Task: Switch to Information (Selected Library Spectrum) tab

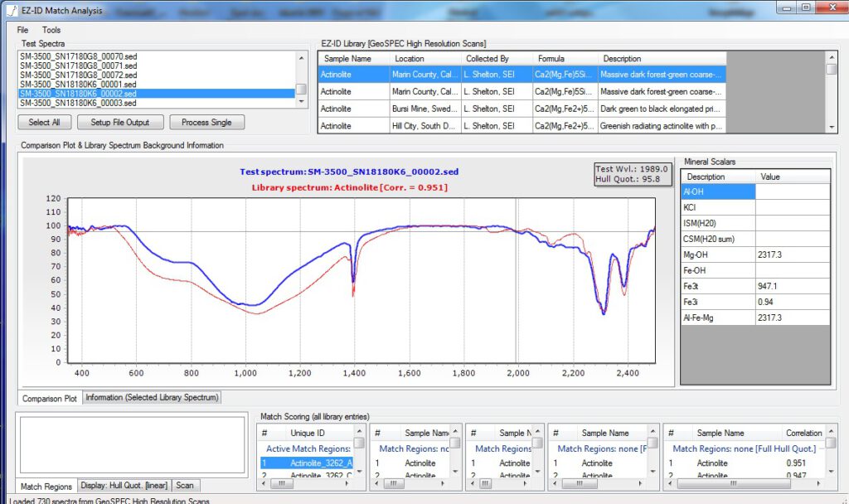Action: tap(153, 398)
